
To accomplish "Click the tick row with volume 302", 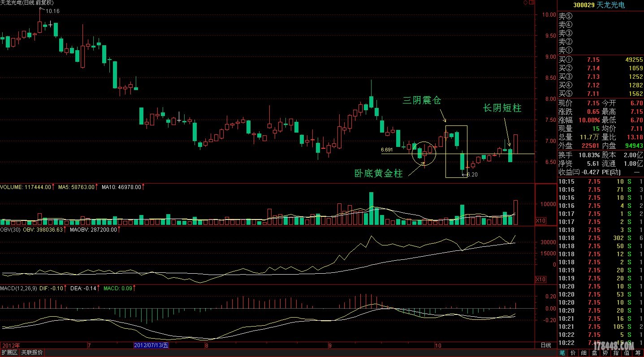I will [601, 238].
